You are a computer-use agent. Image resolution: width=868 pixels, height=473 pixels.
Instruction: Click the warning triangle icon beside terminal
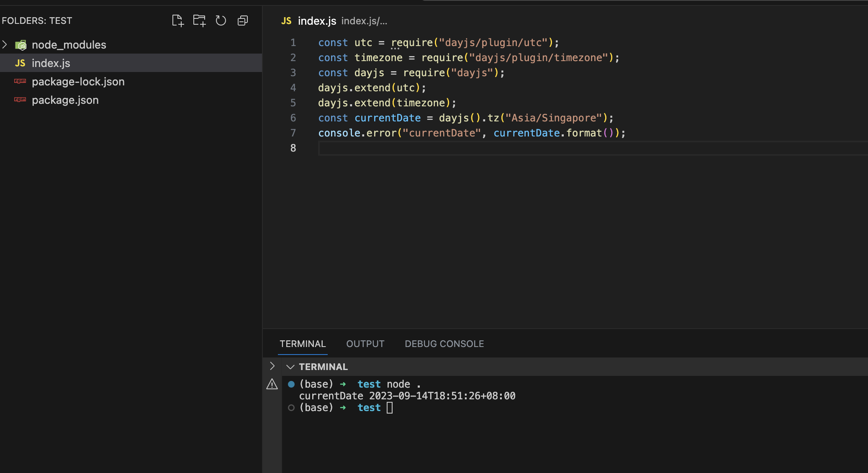click(x=272, y=384)
